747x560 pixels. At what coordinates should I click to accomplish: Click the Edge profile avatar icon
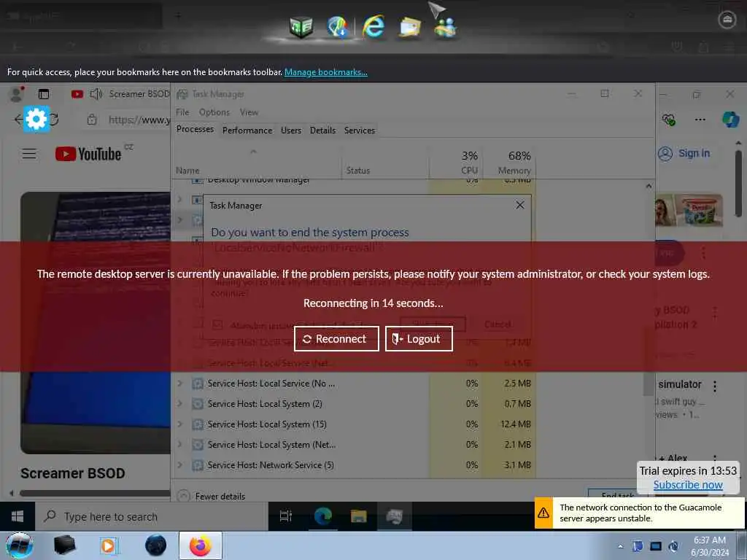pyautogui.click(x=17, y=94)
